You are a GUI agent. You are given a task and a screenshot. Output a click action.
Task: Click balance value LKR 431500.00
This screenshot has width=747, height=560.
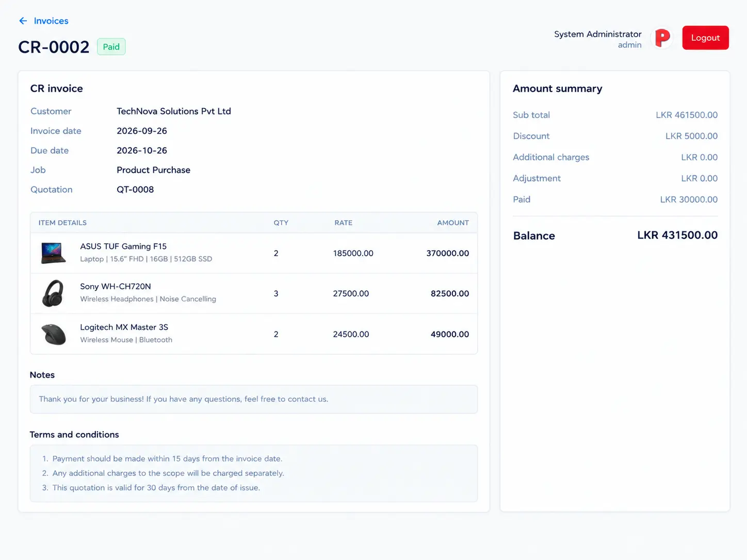677,235
